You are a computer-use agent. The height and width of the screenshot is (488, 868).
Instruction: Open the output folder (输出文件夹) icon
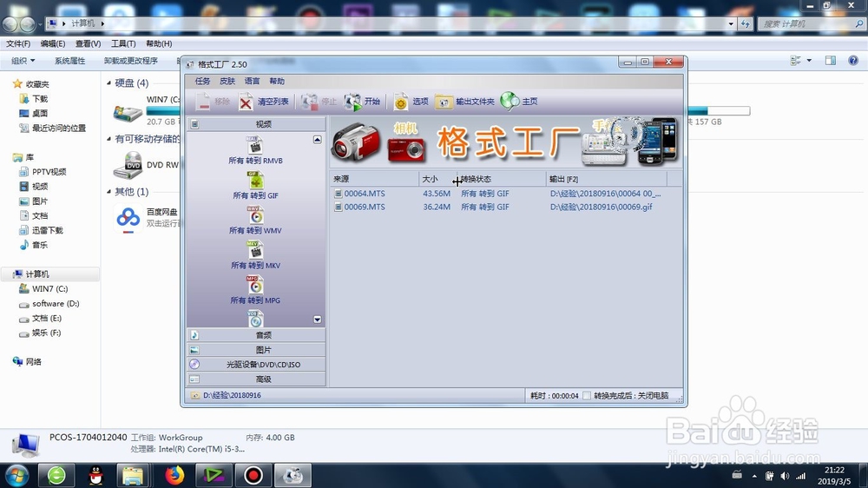click(444, 102)
